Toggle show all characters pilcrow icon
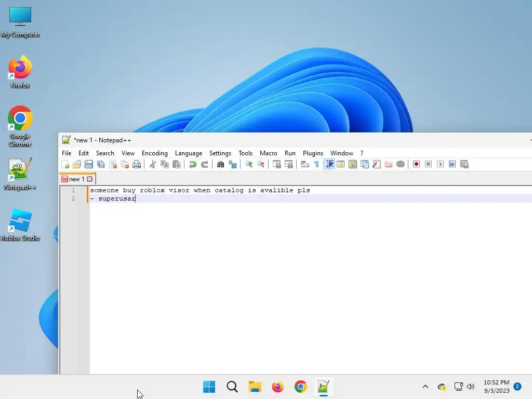532x399 pixels. (316, 165)
